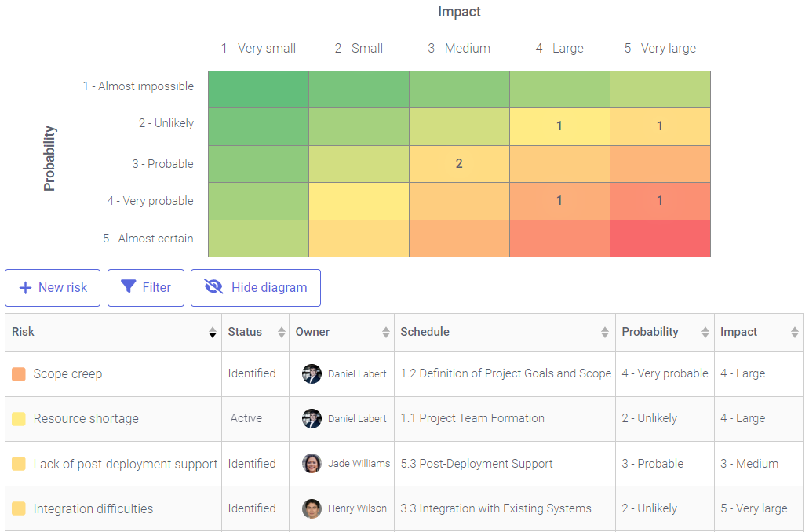809x532 pixels.
Task: Click Daniel Labert's avatar in Scope creep row
Action: coord(312,373)
